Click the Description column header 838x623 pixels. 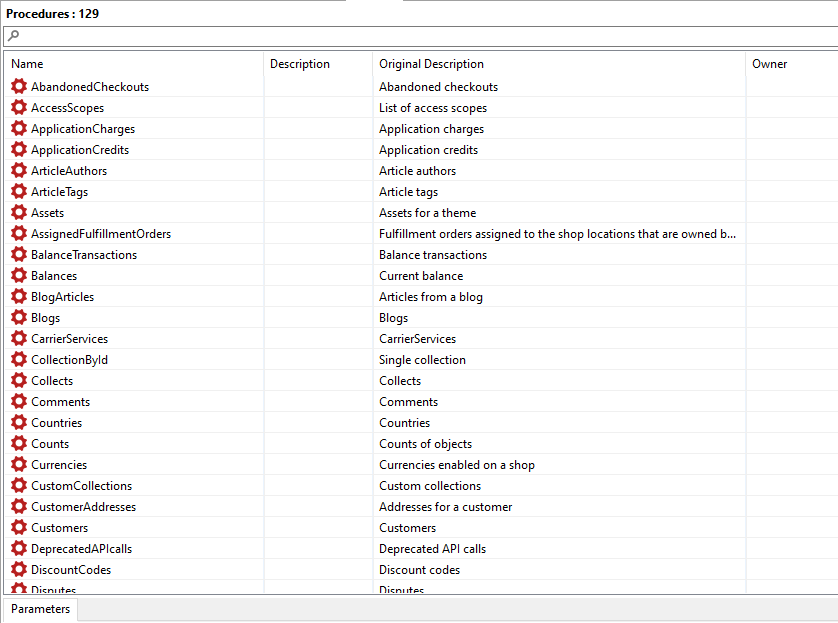[x=300, y=64]
